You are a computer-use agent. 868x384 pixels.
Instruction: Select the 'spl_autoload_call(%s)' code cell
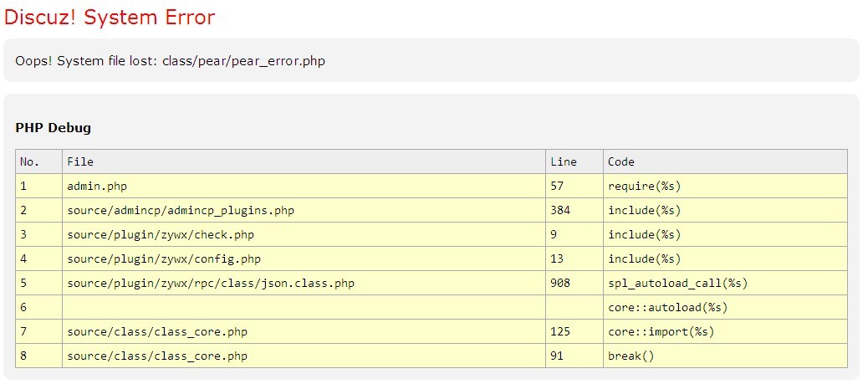[725, 283]
